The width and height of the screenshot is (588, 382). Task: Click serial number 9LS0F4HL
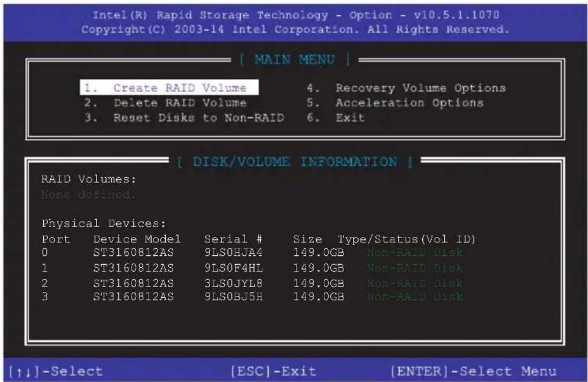coord(233,268)
